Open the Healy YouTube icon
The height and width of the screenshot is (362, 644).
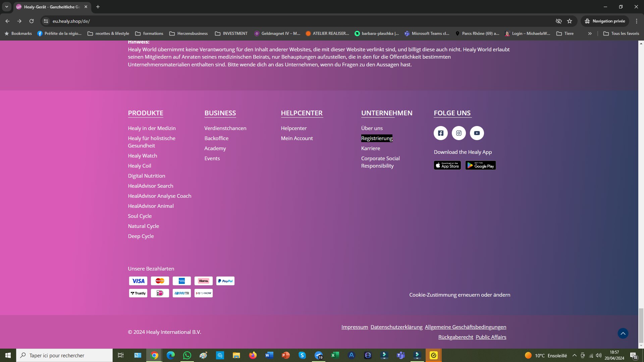pyautogui.click(x=477, y=133)
